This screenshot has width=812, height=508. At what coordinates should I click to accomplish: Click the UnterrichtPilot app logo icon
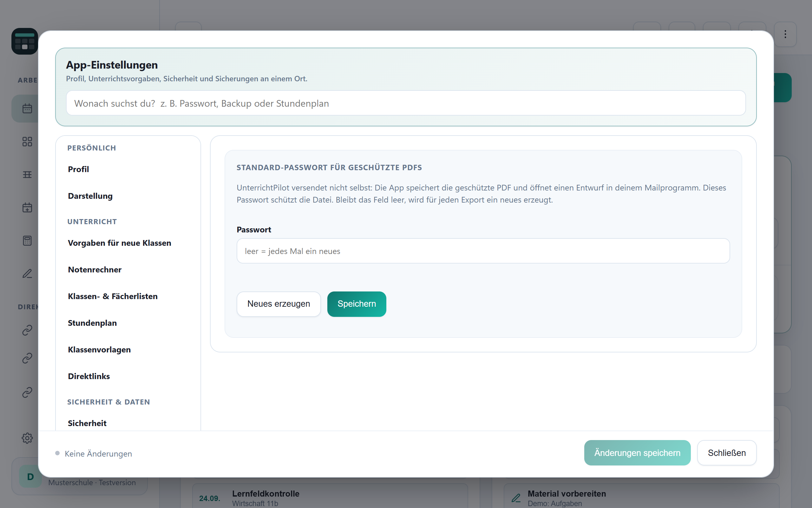[24, 41]
